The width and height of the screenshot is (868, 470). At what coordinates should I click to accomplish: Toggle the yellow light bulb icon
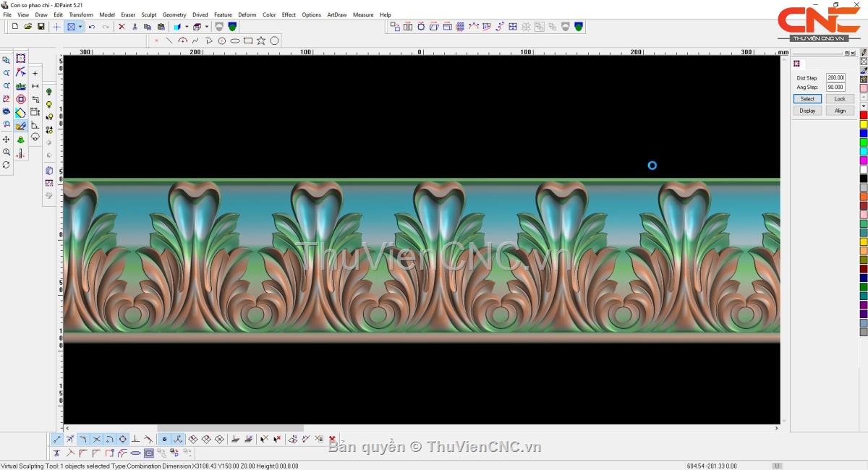(49, 105)
